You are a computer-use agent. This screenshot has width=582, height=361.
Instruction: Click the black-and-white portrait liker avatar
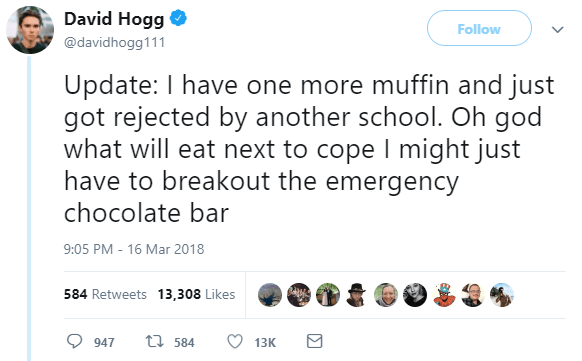point(415,295)
